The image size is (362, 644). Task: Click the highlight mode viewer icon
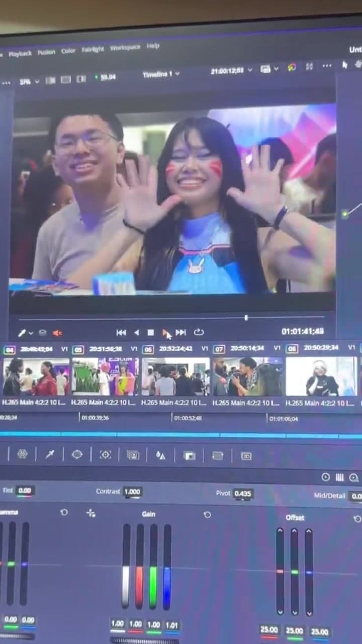pos(81,79)
